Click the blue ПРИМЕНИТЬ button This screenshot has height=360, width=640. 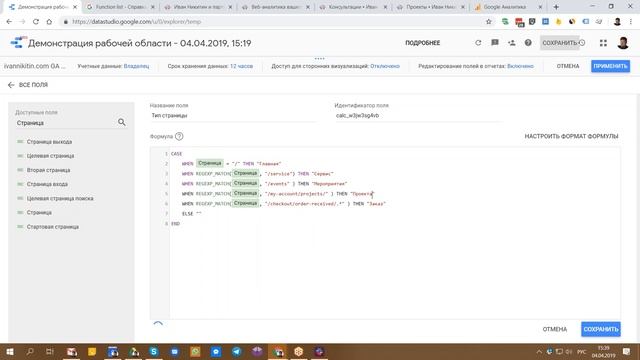click(610, 66)
